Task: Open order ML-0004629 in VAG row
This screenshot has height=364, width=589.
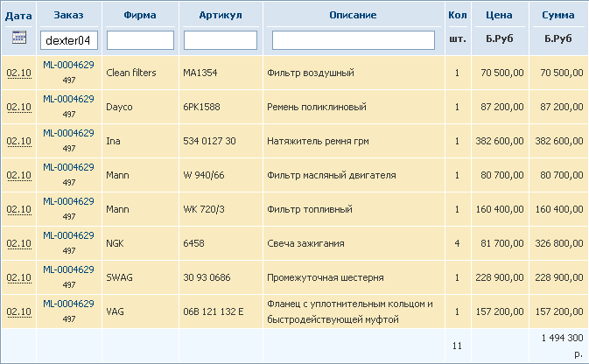Action: [x=68, y=304]
